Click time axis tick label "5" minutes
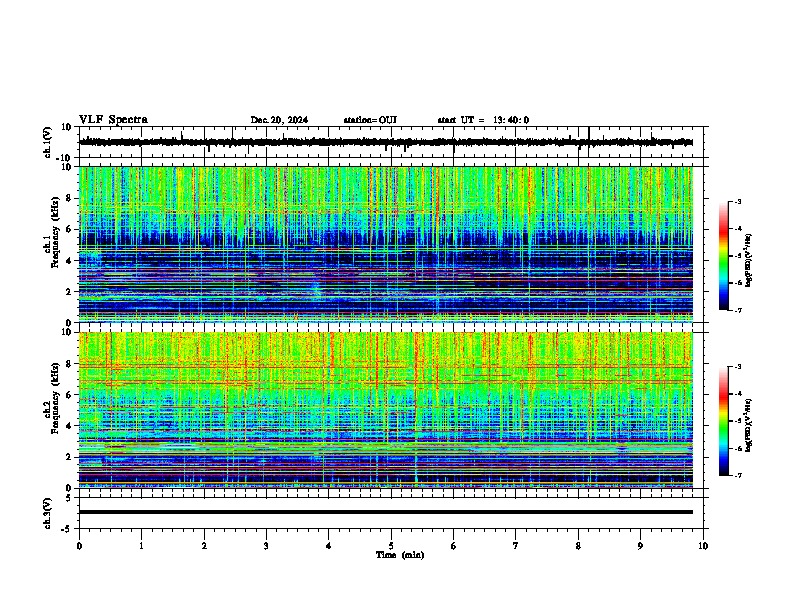792x612 pixels. coord(391,546)
